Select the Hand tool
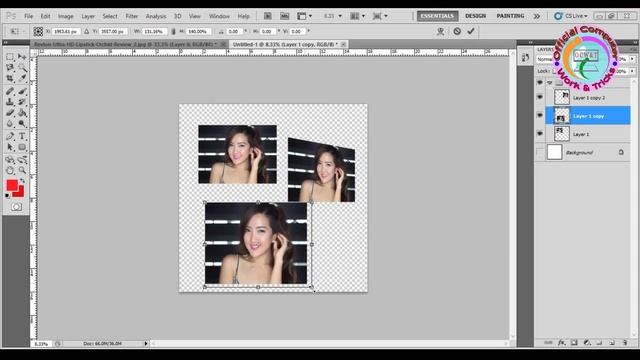Viewport: 640px width, 360px height. tap(10, 171)
